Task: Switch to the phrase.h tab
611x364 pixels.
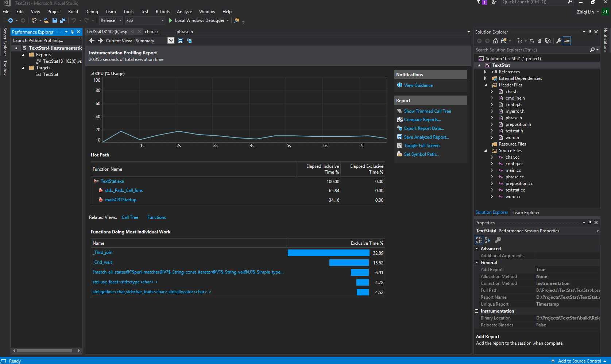Action: pos(185,32)
